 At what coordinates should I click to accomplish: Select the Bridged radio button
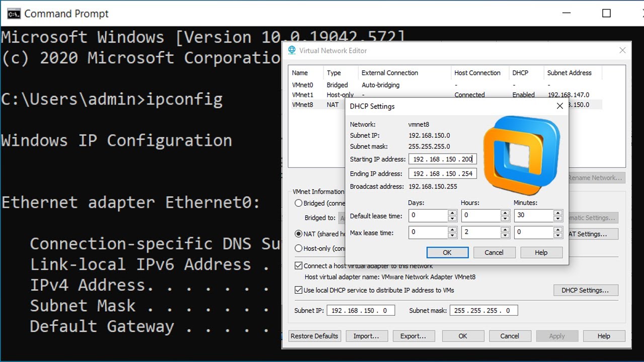299,204
